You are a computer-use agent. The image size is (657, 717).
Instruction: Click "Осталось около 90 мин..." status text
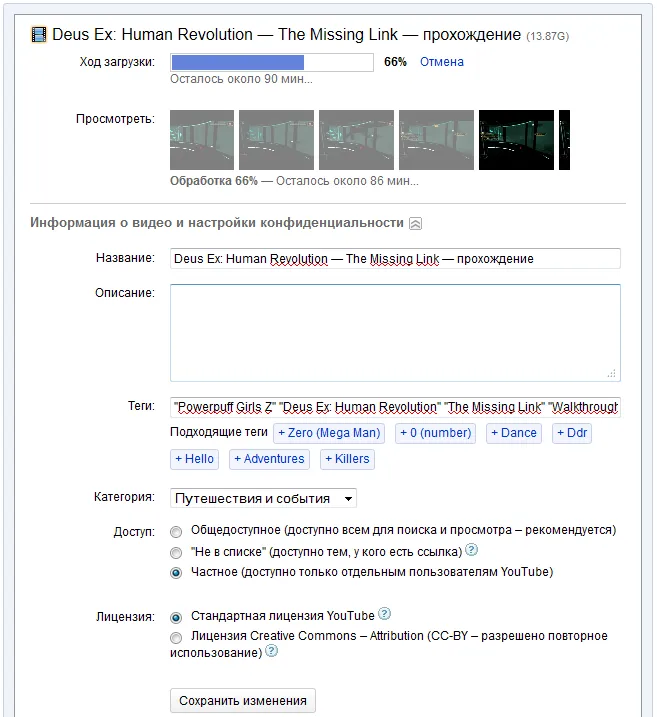pos(241,79)
